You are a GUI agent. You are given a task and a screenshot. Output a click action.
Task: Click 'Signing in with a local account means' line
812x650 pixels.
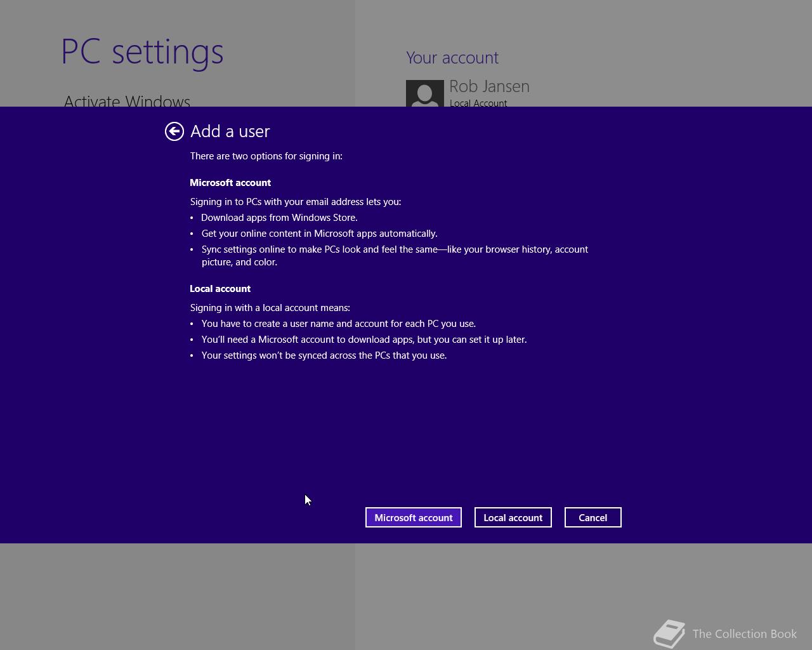pyautogui.click(x=270, y=308)
